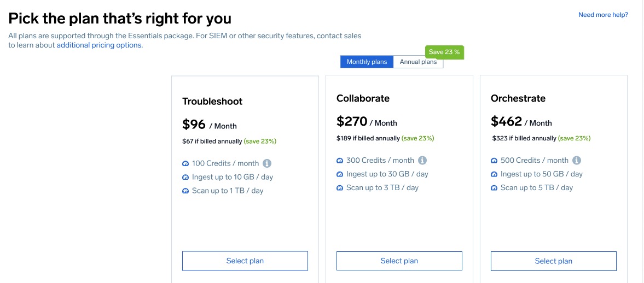
Task: Click gauge icon next to Scan up to 5 TB
Action: (x=494, y=188)
